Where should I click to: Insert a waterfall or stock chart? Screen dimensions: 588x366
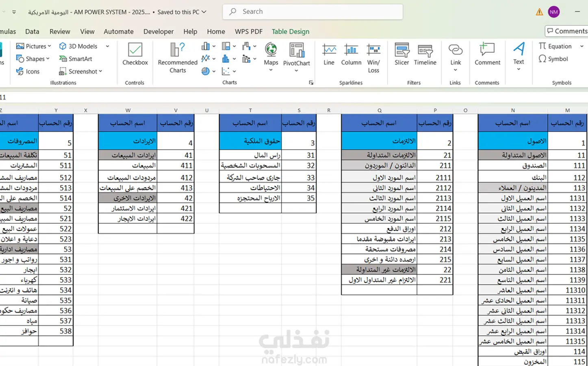point(246,46)
